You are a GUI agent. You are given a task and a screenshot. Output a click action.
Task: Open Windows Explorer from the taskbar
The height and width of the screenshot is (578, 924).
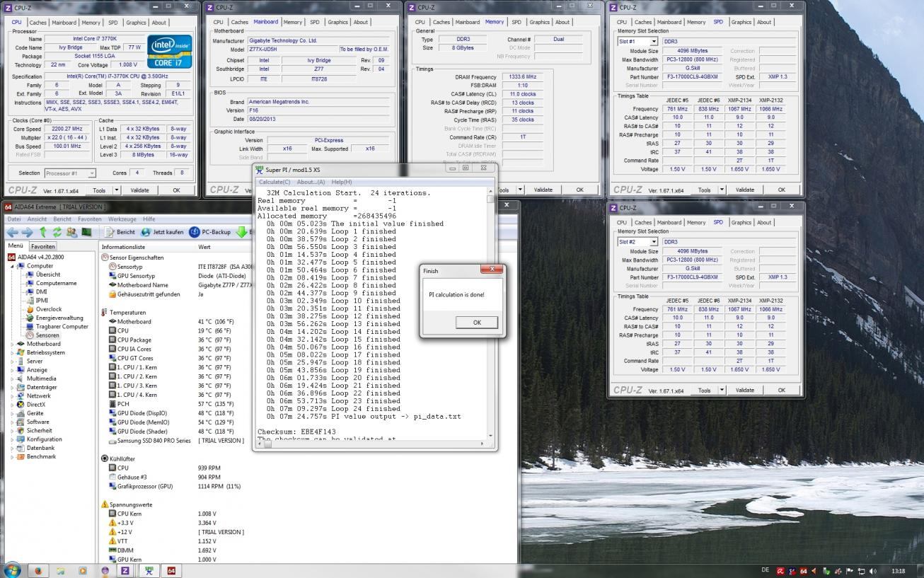tap(60, 570)
